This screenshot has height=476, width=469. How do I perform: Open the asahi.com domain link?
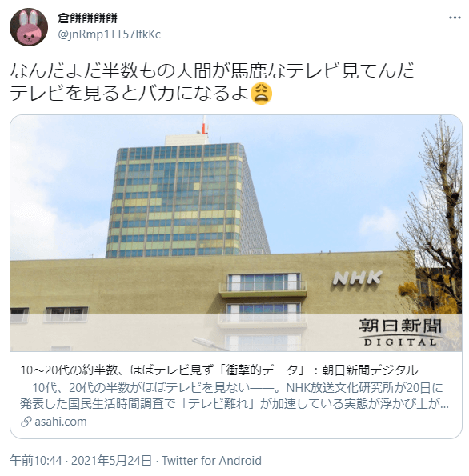[x=61, y=422]
